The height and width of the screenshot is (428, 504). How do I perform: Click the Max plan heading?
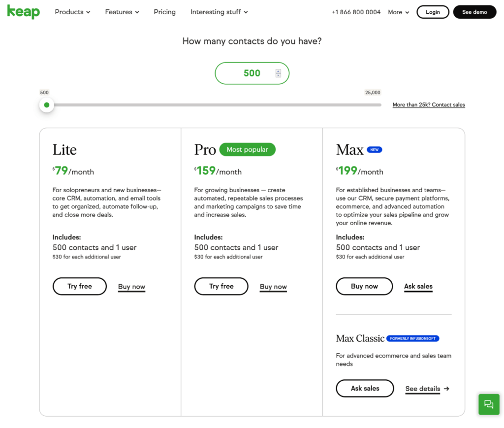[x=350, y=150]
